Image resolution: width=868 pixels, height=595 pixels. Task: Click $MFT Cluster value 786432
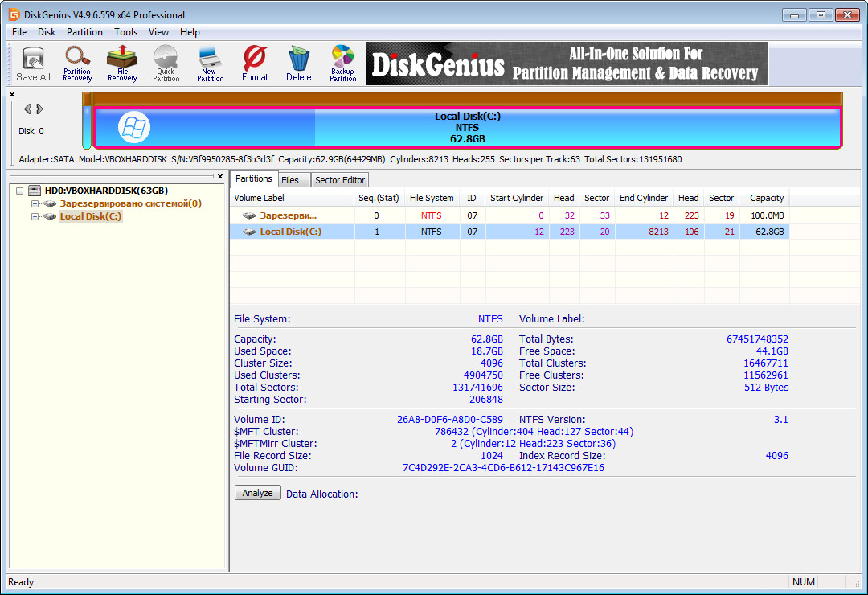point(451,432)
